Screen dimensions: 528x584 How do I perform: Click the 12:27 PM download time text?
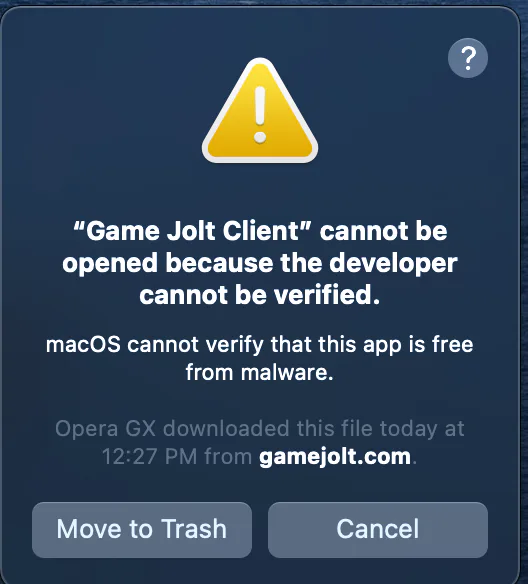click(x=149, y=457)
